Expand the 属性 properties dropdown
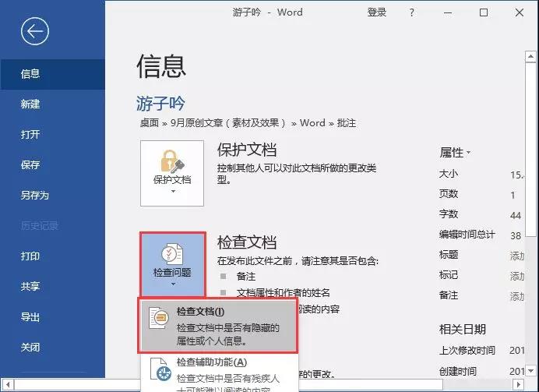Screen dimensions: 539x392 [456, 152]
